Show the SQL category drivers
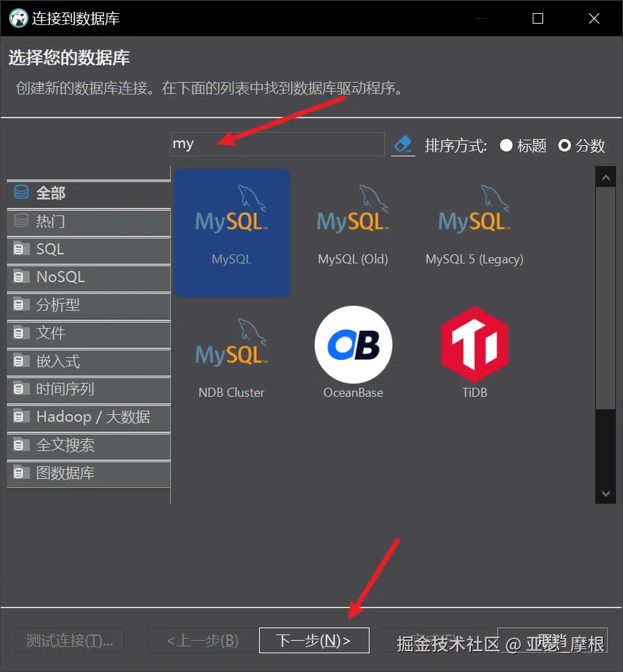The height and width of the screenshot is (672, 623). point(89,249)
